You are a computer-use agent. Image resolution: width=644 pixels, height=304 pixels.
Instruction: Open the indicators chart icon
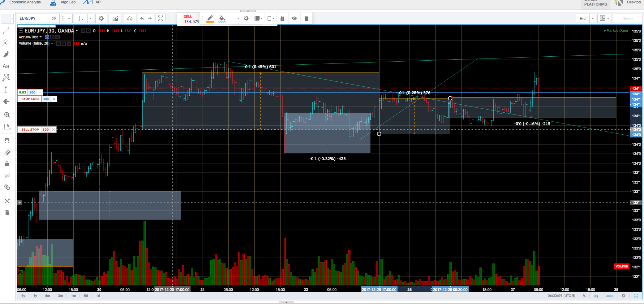(x=115, y=19)
